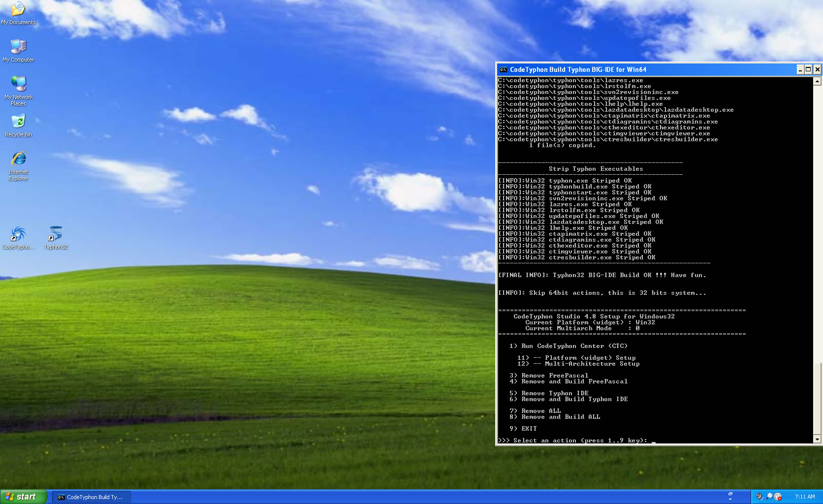Select the My Documents desktop icon

(18, 13)
